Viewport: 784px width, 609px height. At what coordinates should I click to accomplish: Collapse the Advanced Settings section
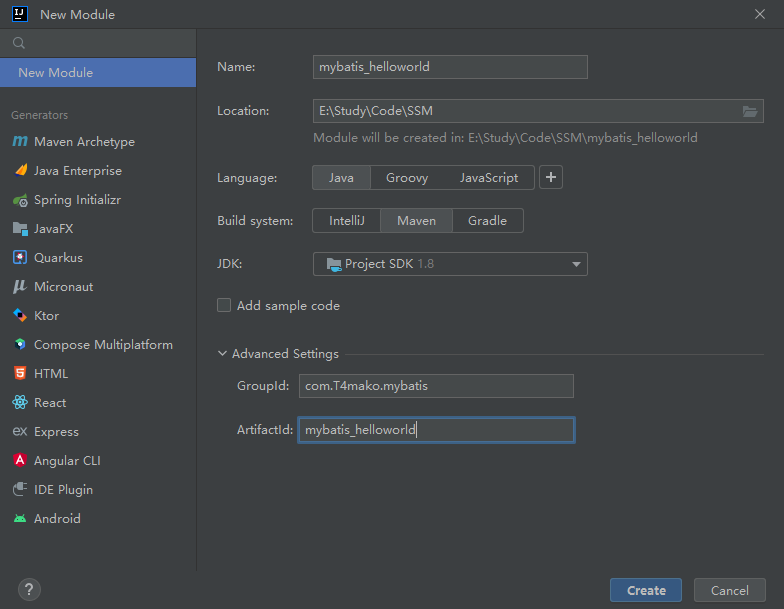click(x=222, y=354)
